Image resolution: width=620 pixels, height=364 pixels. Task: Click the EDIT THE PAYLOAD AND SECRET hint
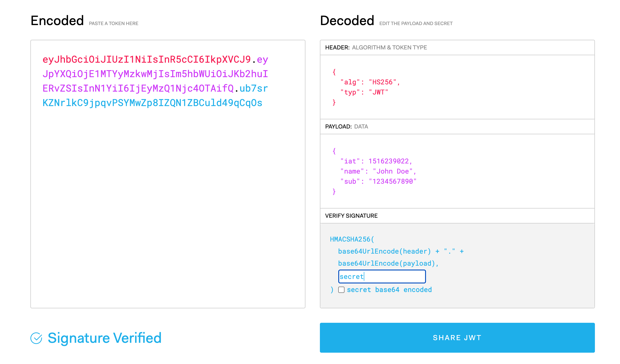pyautogui.click(x=416, y=24)
